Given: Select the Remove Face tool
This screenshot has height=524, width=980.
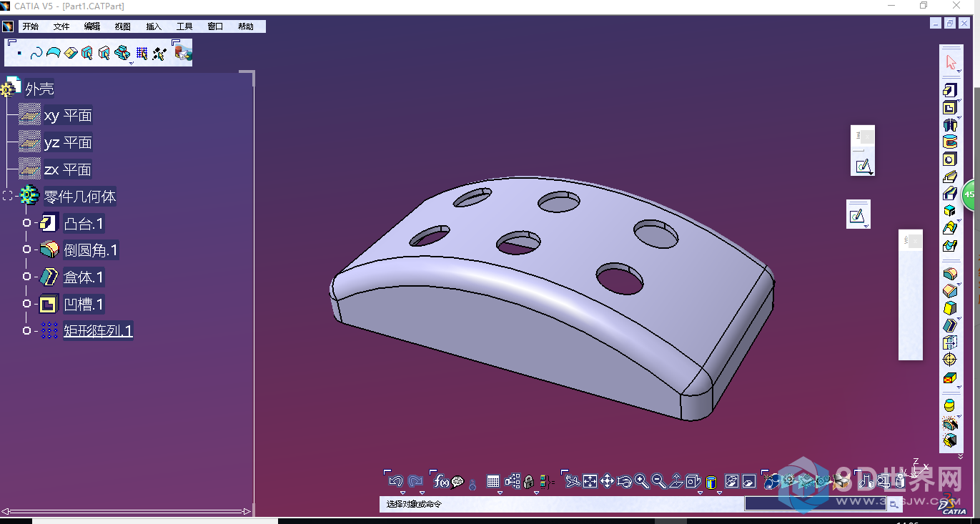Looking at the screenshot, I should coord(949,377).
